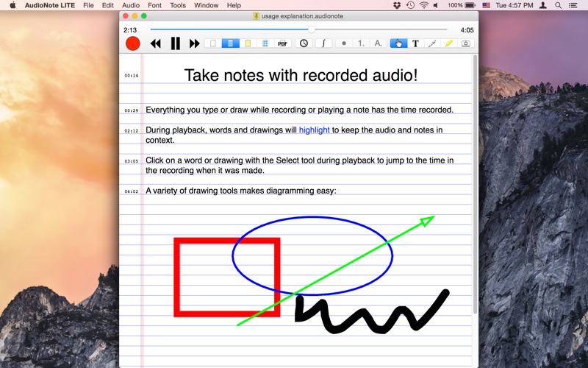Click the blue highlighted word 'highlight'
588x368 pixels.
pyautogui.click(x=315, y=130)
